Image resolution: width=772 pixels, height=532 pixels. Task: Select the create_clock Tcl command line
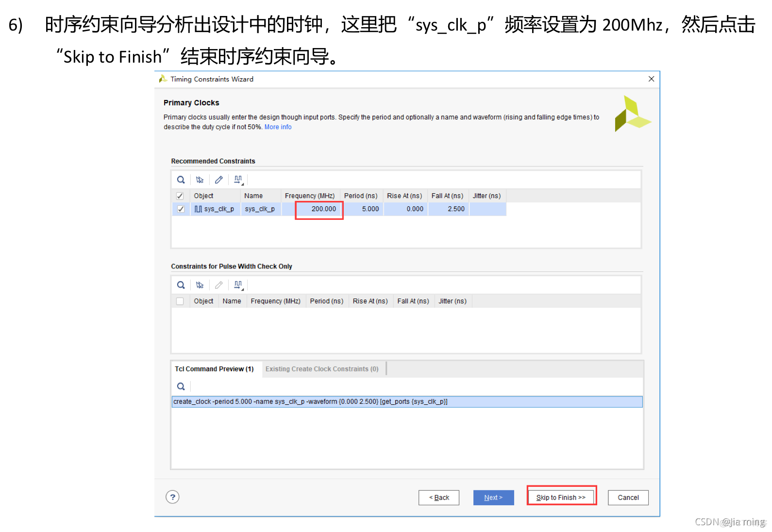407,401
